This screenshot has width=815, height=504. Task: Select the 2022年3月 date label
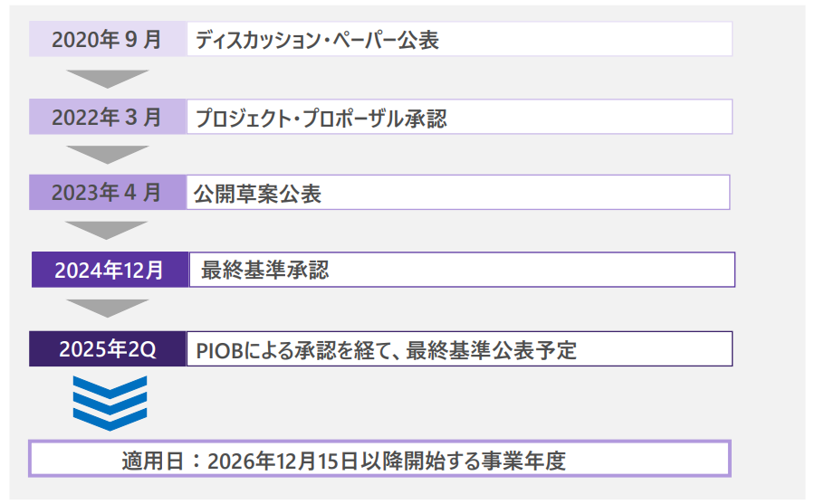(x=108, y=117)
